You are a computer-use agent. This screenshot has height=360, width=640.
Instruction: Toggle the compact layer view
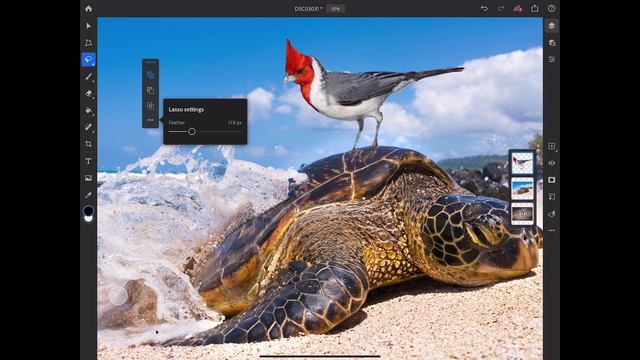coord(552,26)
